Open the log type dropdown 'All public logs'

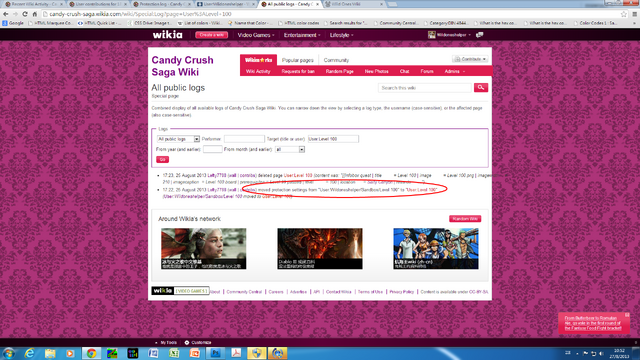[x=178, y=139]
